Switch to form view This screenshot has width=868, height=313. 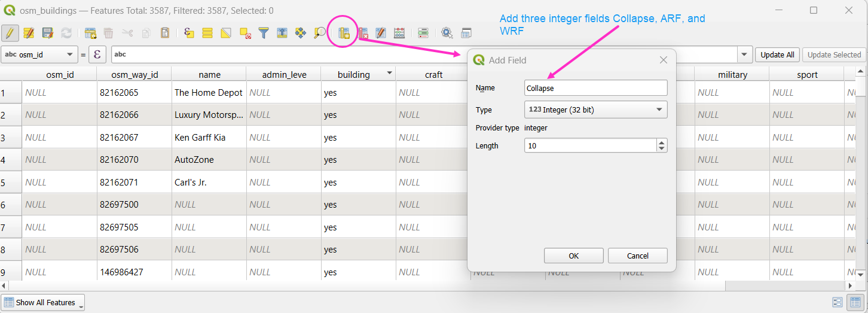point(837,303)
